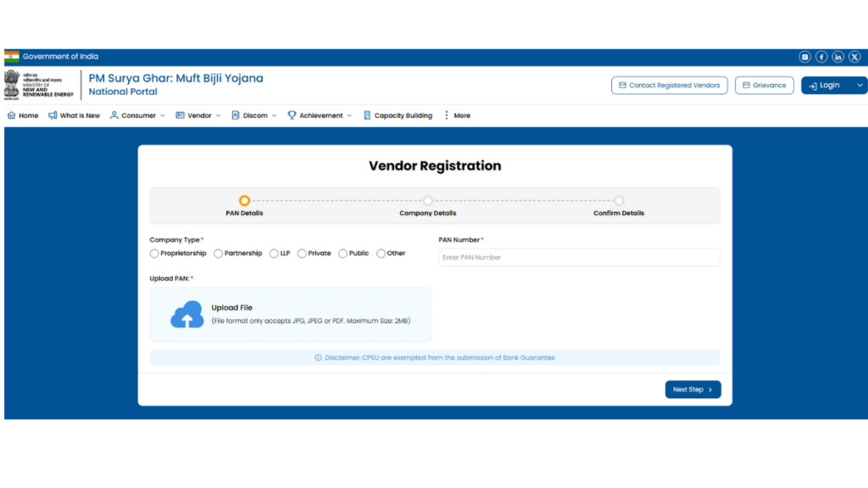Select the Proprietorship company type

[x=154, y=253]
